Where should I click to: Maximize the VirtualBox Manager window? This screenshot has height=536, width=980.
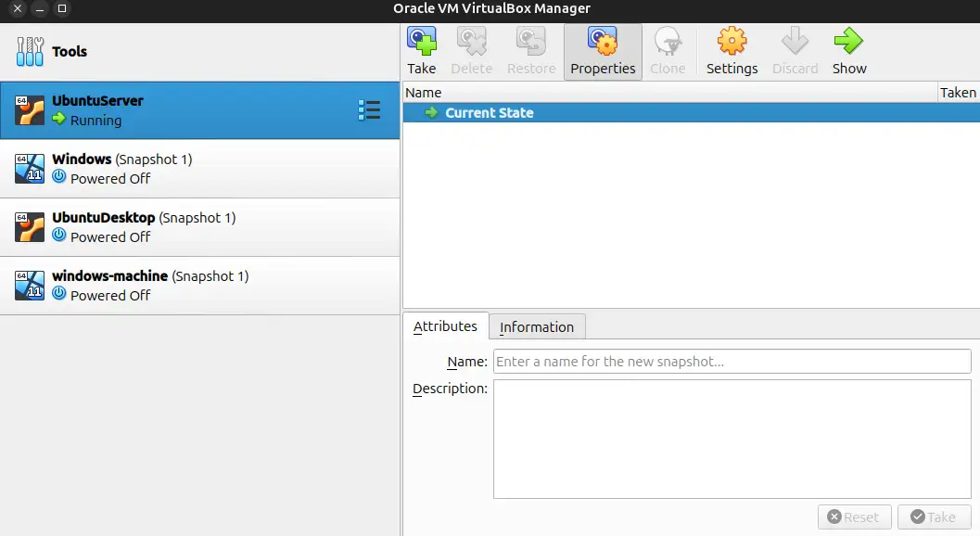[62, 8]
